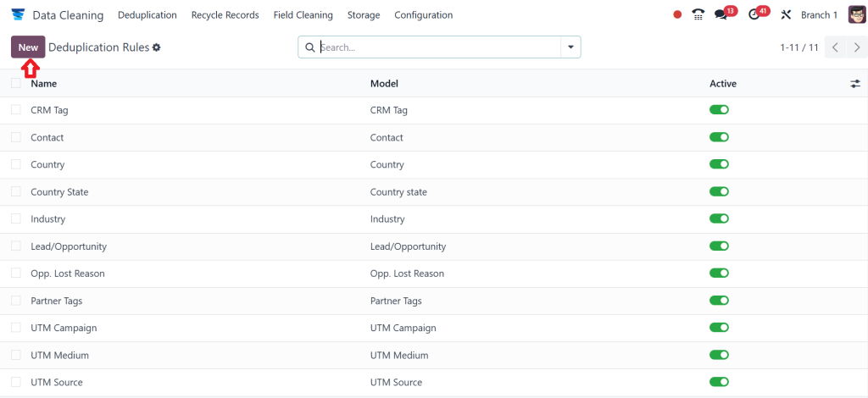
Task: Toggle the Active switch for UTM Source
Action: (719, 382)
